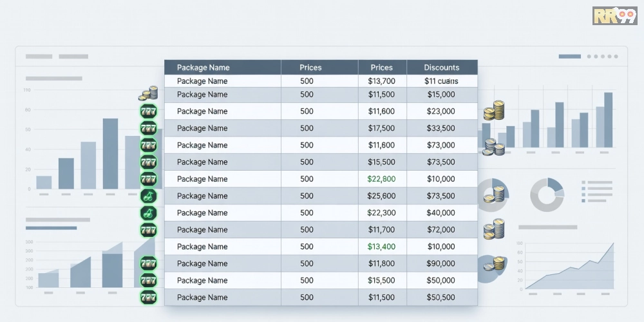Open the green $22,800 price
Viewport: 644px width, 322px height.
coord(381,179)
